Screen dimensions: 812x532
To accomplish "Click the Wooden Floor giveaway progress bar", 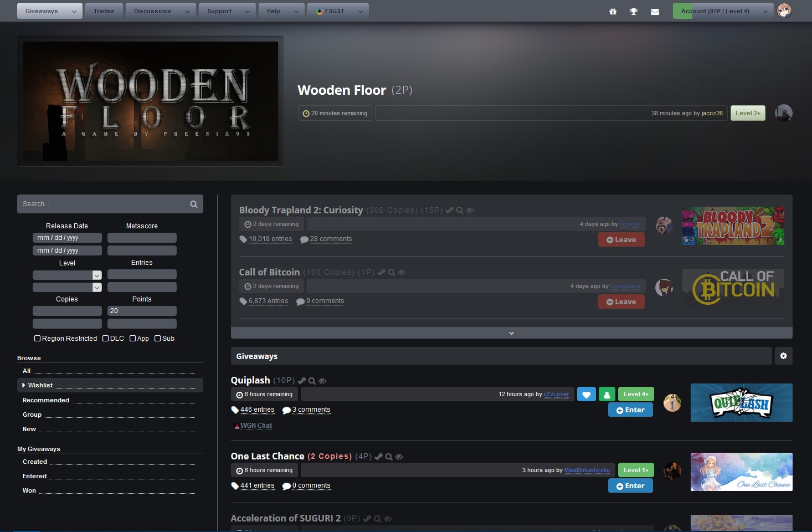I will (x=551, y=113).
